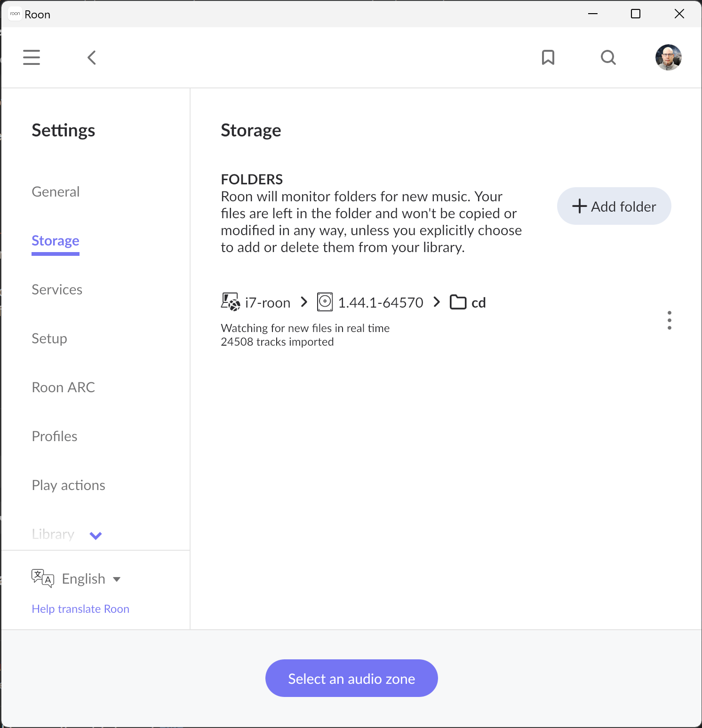The width and height of the screenshot is (702, 728).
Task: Switch to Profiles settings
Action: pyautogui.click(x=55, y=436)
